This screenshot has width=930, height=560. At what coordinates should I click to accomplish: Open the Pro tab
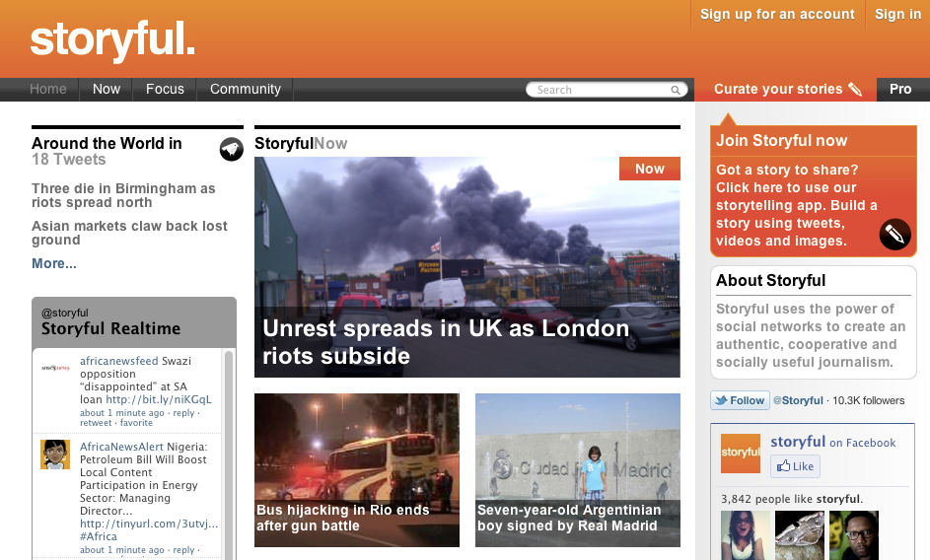[900, 89]
